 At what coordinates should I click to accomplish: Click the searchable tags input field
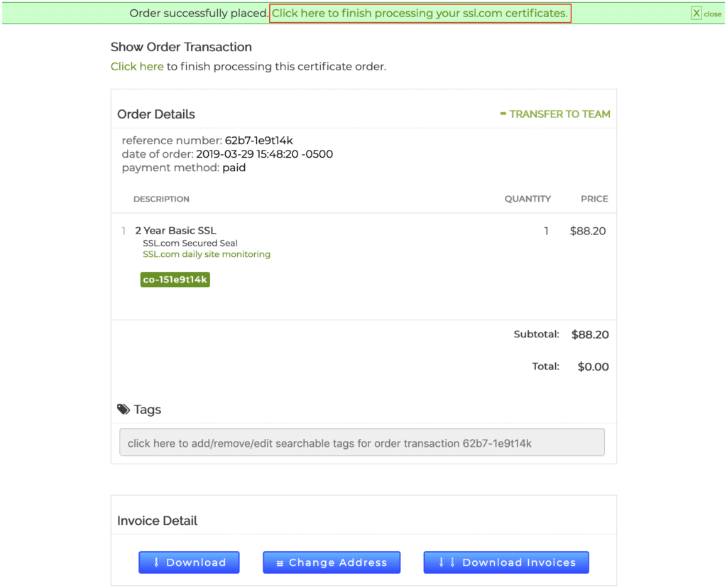pos(362,442)
